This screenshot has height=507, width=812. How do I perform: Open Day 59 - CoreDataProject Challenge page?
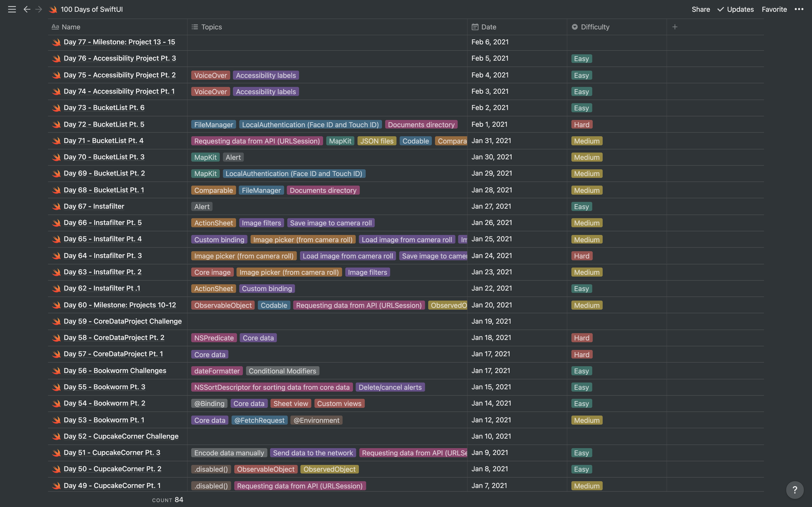[x=123, y=321]
